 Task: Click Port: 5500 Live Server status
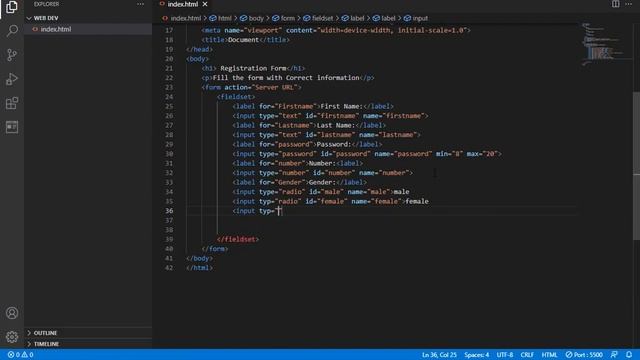[584, 355]
